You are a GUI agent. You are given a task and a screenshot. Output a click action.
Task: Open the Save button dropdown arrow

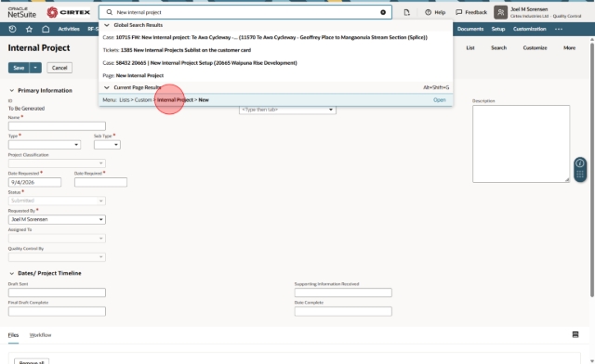tap(35, 68)
